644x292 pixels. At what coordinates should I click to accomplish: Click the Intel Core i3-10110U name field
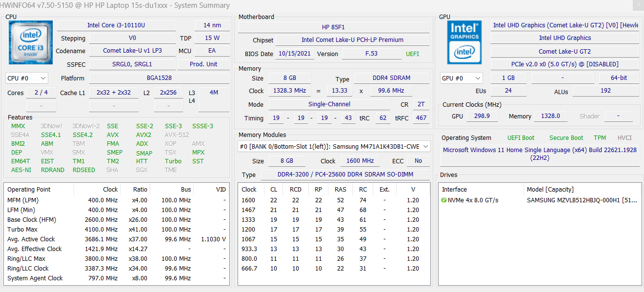click(x=116, y=25)
